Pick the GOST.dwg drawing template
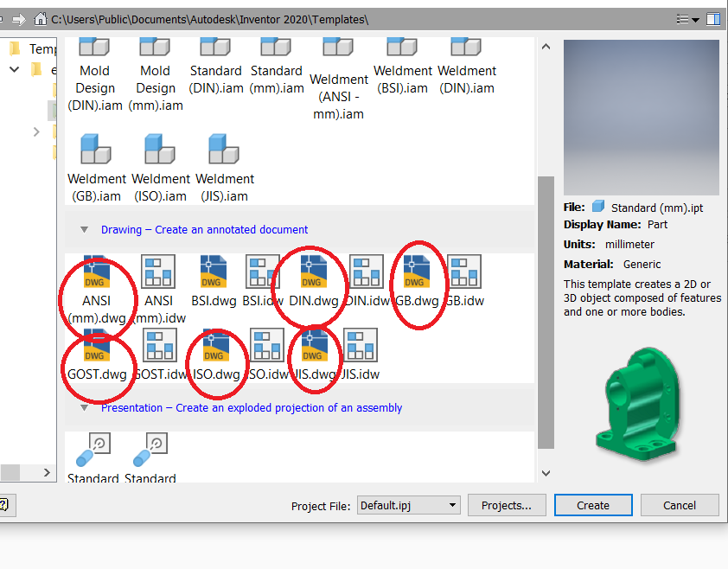Image resolution: width=728 pixels, height=569 pixels. (x=97, y=355)
